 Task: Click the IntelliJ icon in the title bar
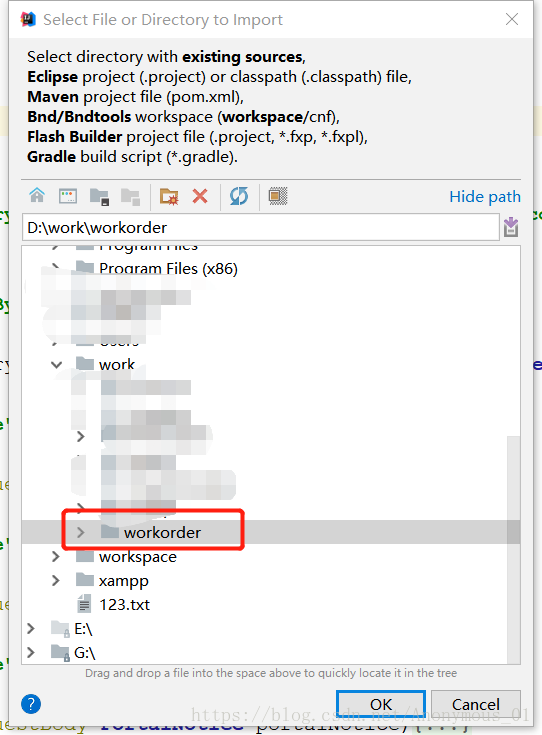(28, 20)
